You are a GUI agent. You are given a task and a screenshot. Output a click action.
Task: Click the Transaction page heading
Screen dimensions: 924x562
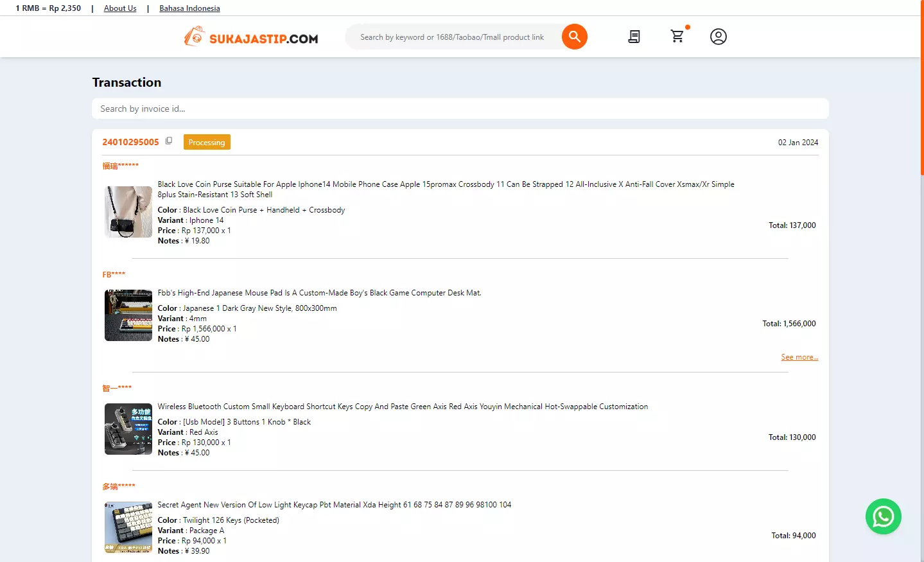(126, 82)
